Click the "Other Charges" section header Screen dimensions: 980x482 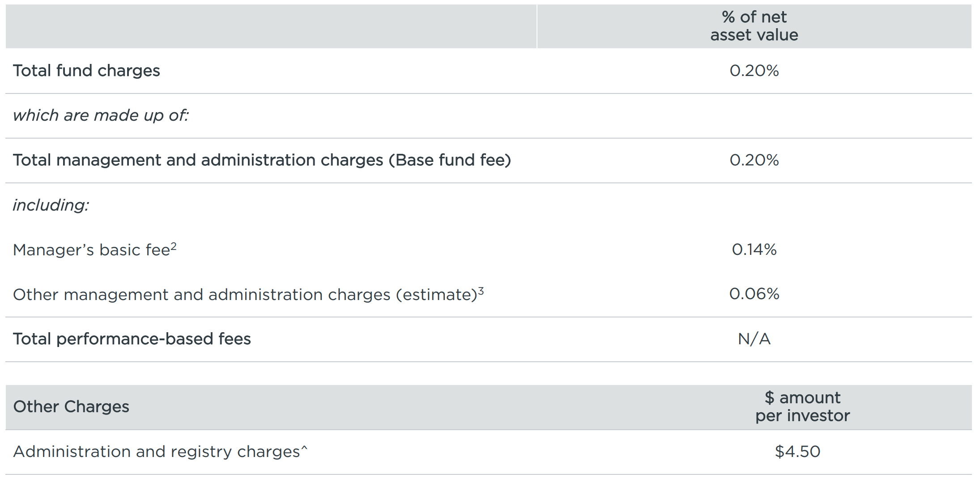click(71, 407)
